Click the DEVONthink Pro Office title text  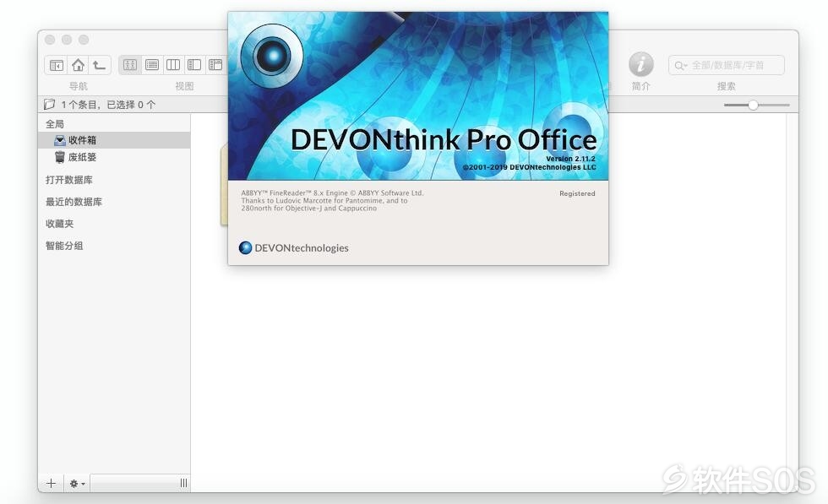[444, 140]
